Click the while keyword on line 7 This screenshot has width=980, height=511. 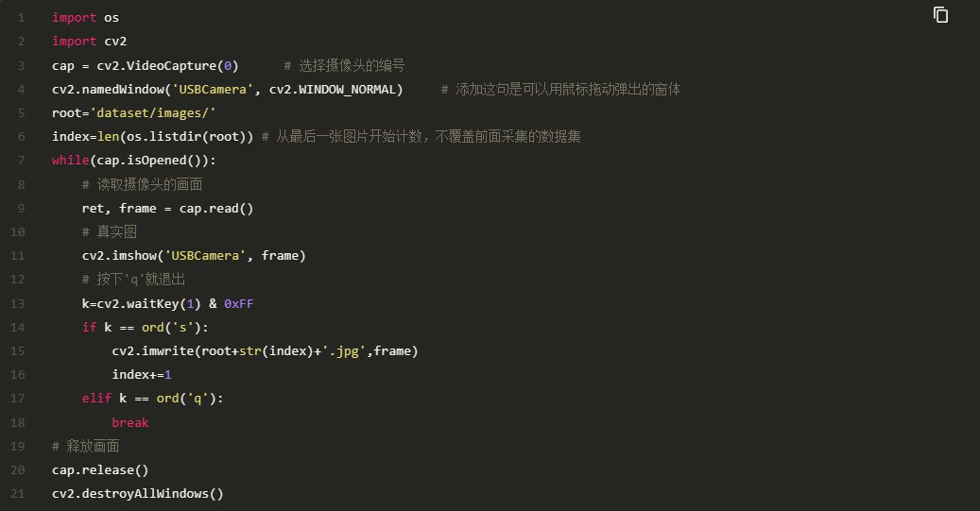pos(71,161)
